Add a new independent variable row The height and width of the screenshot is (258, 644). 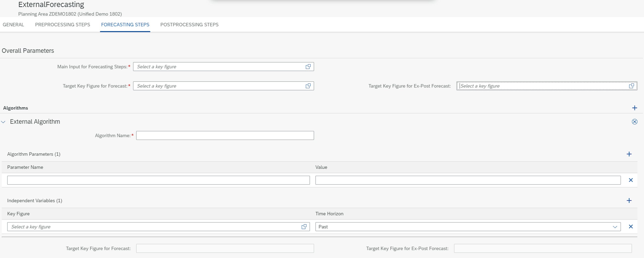point(629,201)
